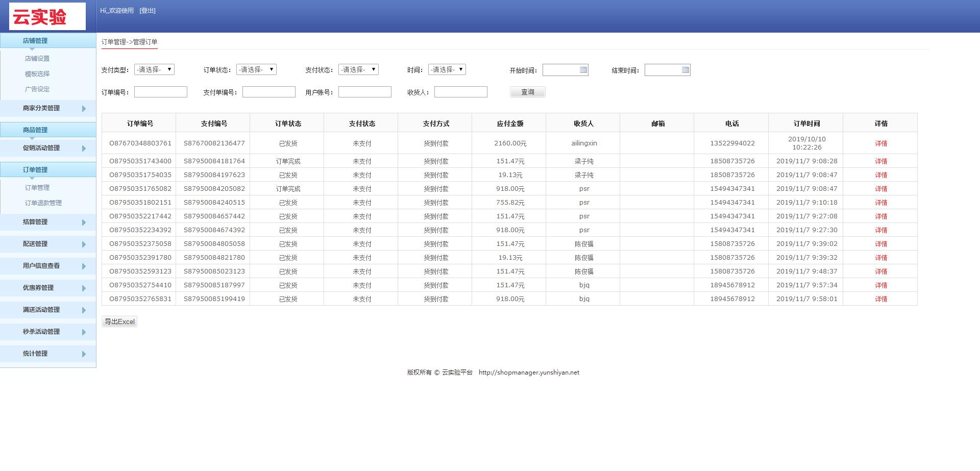
Task: Open the 支付类型 dropdown
Action: [154, 69]
